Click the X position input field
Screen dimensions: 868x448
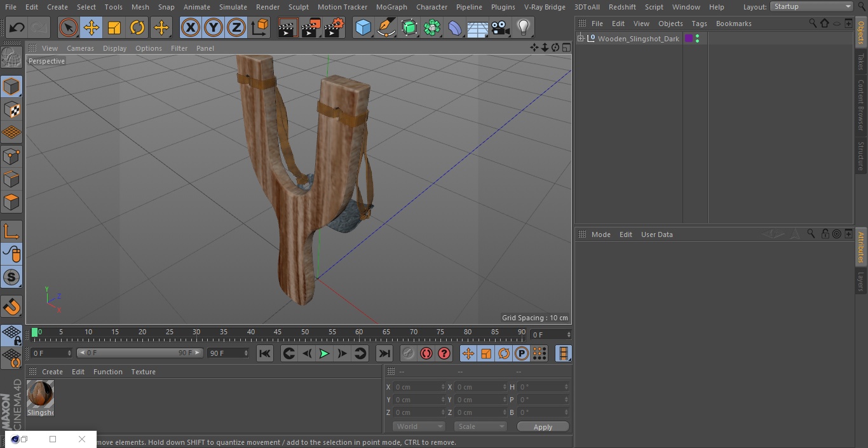419,387
